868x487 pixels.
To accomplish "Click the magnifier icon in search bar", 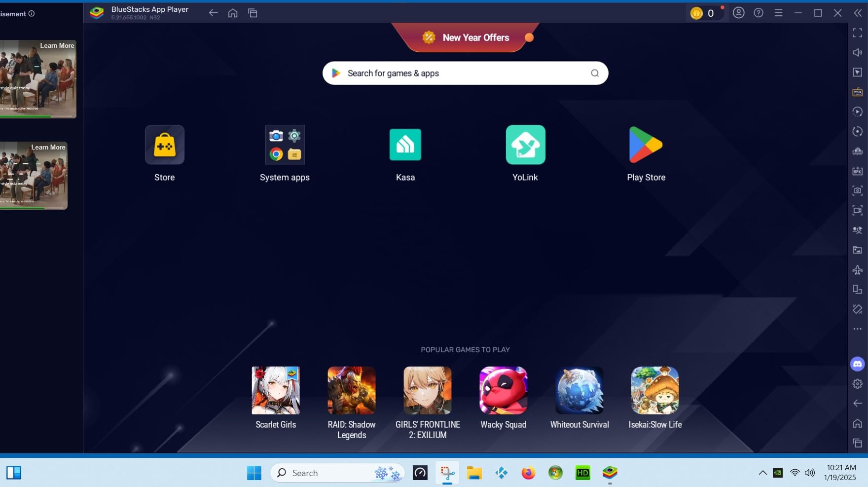I will [x=595, y=73].
